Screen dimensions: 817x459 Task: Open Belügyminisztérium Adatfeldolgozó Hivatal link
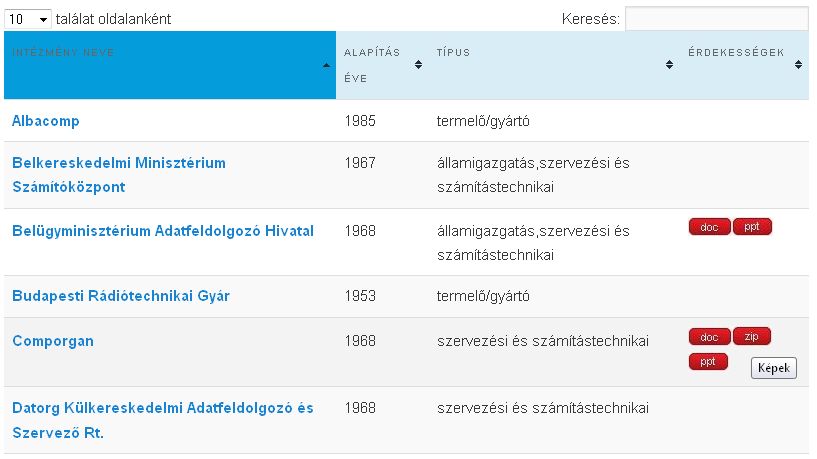click(163, 231)
